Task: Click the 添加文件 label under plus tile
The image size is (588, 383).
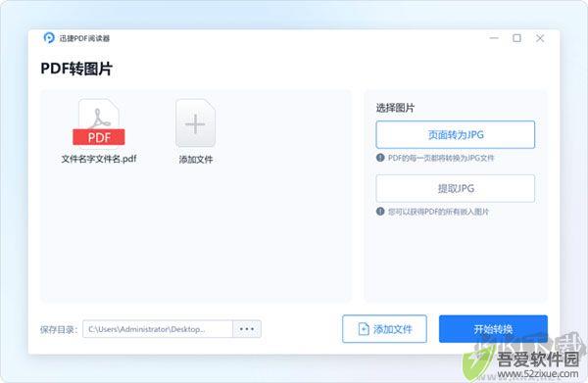Action: coord(196,160)
